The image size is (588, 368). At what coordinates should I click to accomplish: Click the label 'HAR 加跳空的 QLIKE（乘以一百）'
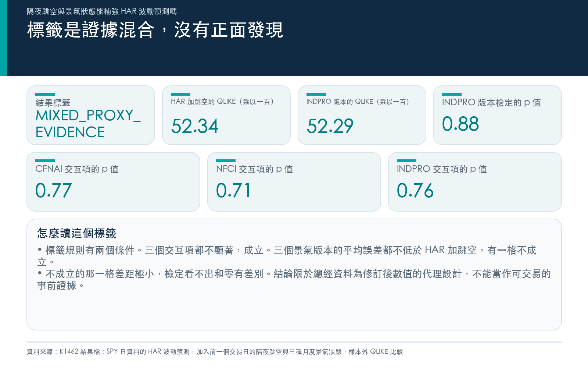(x=222, y=102)
